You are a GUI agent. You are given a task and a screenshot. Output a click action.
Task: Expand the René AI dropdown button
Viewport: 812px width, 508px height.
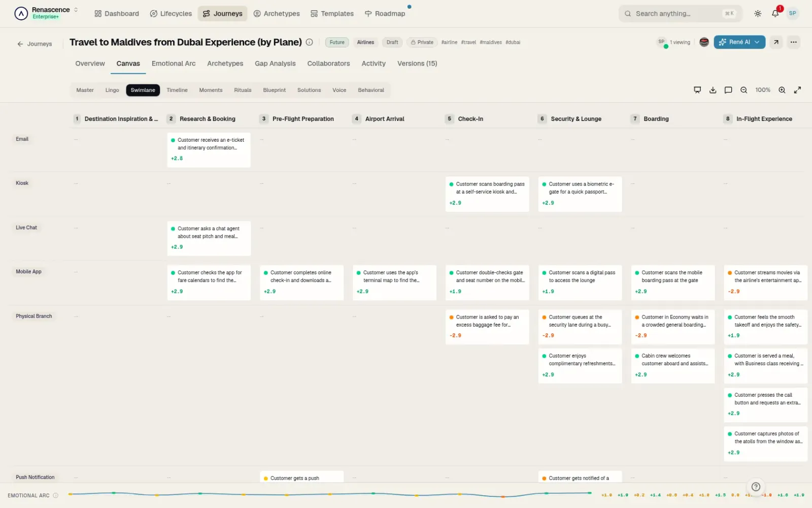tap(739, 42)
